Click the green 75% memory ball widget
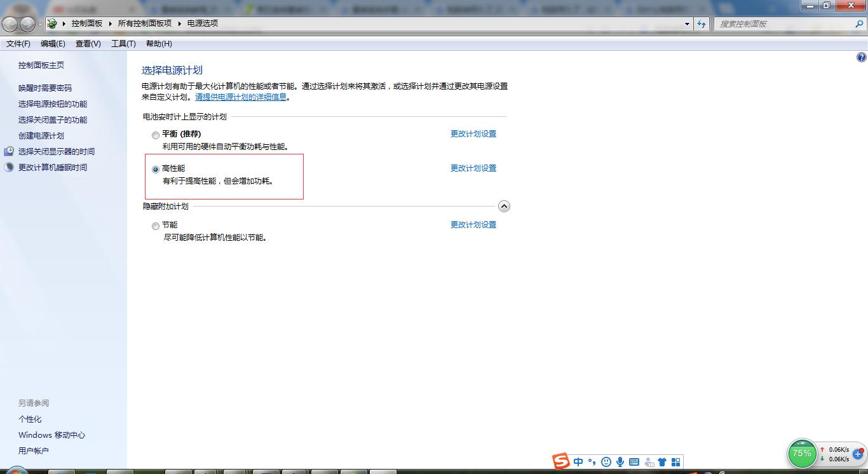Viewport: 868px width, 474px height. tap(801, 454)
